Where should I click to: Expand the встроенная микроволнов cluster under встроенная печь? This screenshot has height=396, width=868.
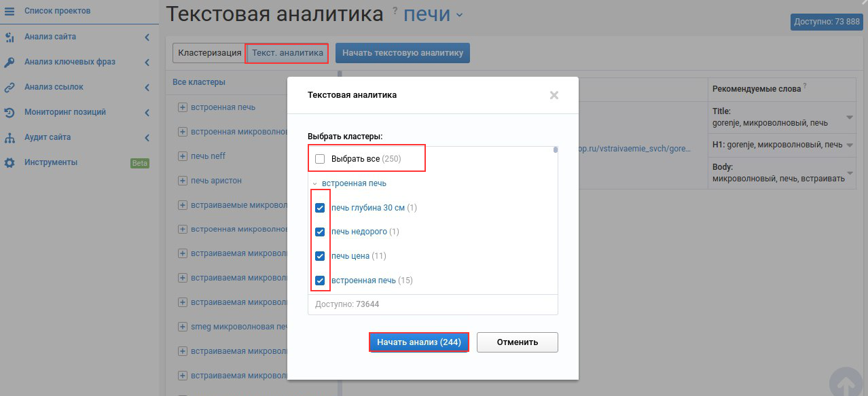(182, 132)
